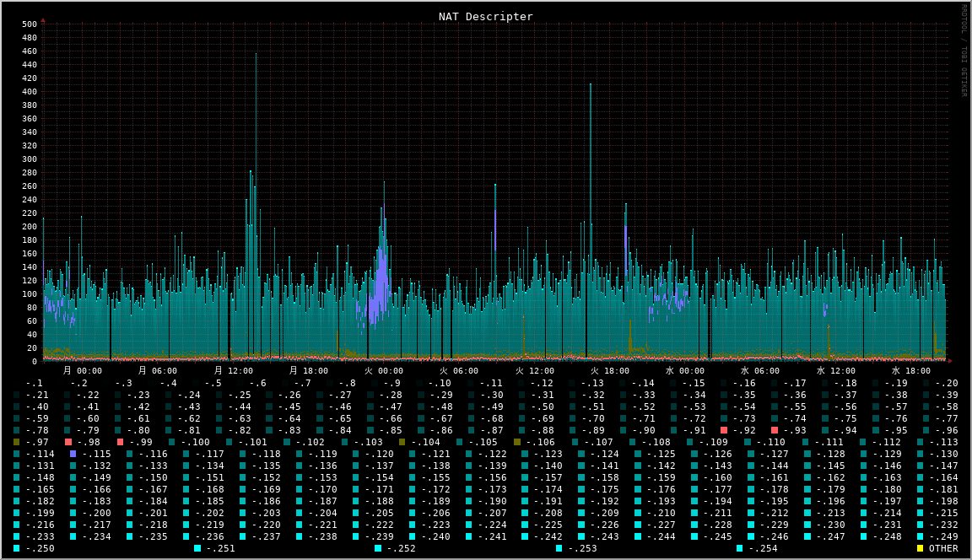Click the red -.98 legend swatch
The image size is (972, 560).
tap(68, 442)
